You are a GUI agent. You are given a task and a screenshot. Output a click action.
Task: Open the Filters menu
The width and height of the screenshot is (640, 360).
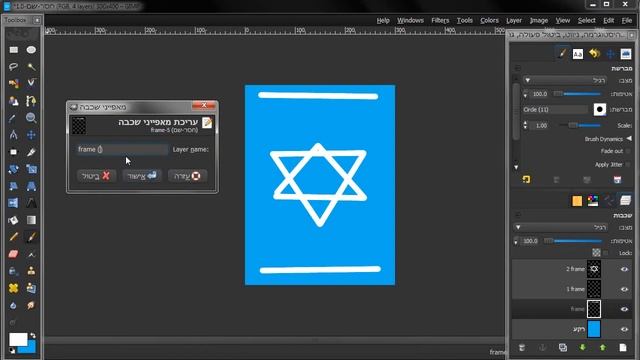coord(440,20)
